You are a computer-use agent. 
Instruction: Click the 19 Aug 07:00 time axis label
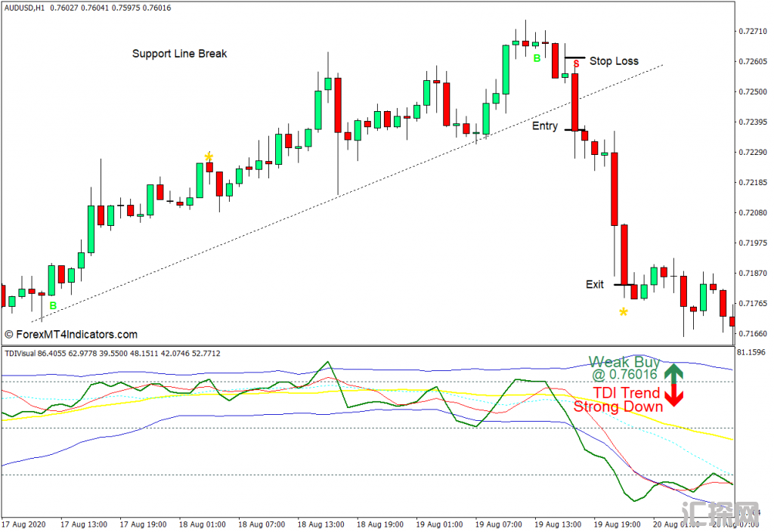point(500,524)
